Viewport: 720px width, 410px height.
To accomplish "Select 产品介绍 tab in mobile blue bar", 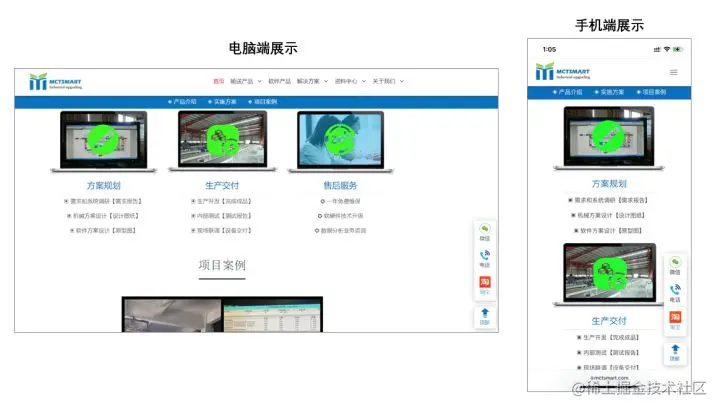I will 568,92.
